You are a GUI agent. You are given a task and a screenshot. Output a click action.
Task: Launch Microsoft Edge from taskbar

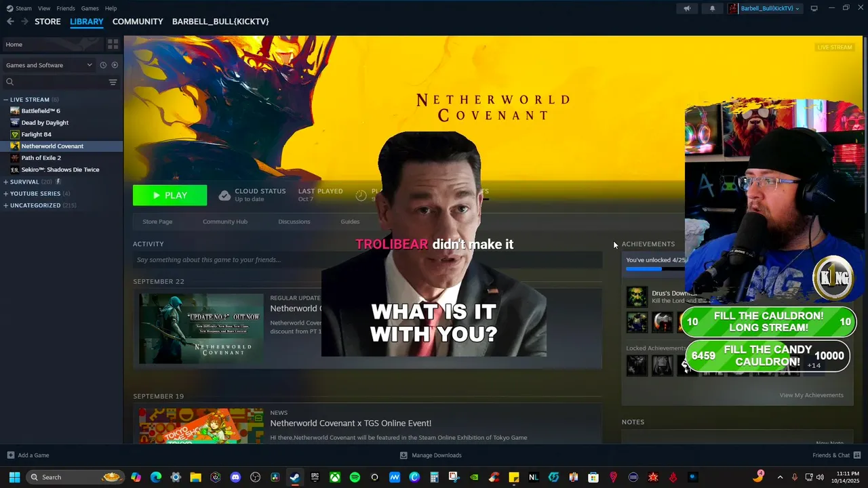[x=156, y=477]
